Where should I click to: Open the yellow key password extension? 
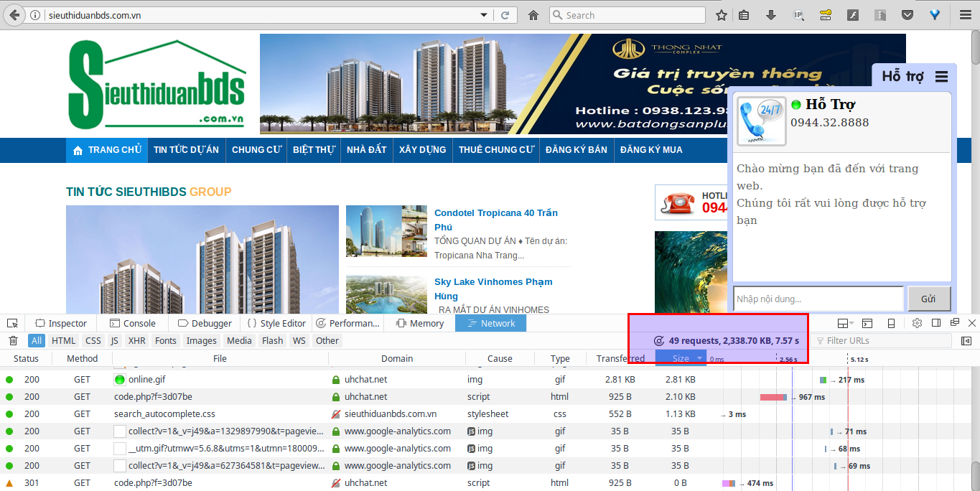pyautogui.click(x=826, y=15)
